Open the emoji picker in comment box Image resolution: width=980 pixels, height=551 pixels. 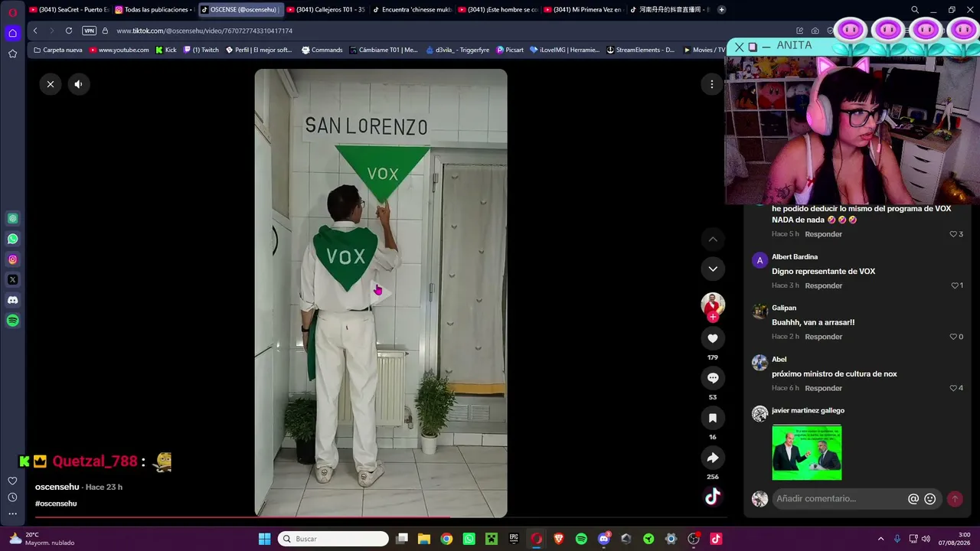pos(930,499)
